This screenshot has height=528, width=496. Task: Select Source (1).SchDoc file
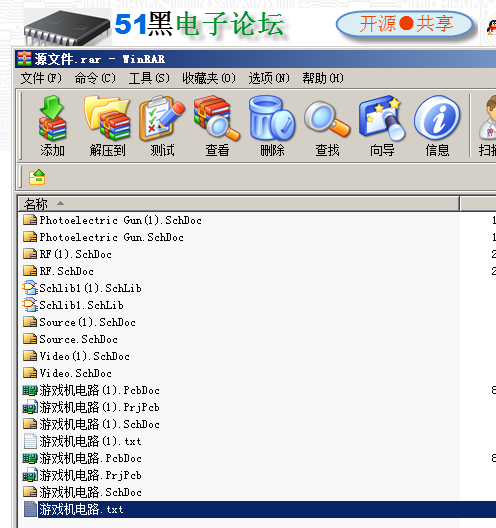point(88,322)
